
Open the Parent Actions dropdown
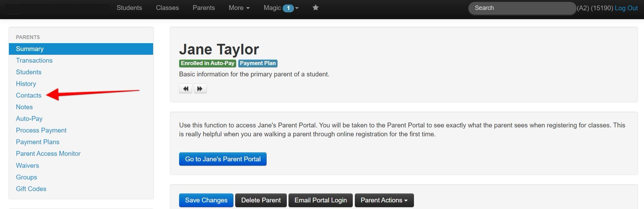click(x=384, y=200)
